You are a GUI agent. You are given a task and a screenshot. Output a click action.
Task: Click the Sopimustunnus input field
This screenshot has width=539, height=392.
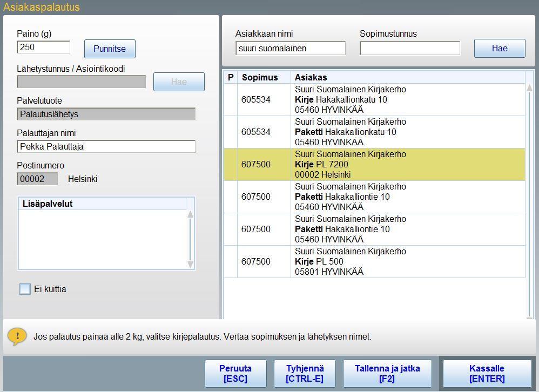(x=410, y=48)
